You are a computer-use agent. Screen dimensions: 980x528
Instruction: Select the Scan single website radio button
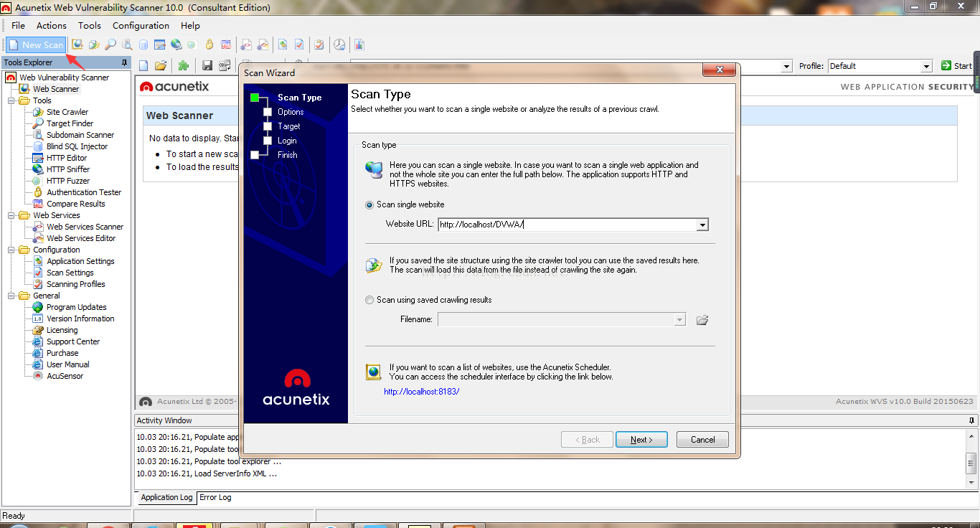point(369,205)
